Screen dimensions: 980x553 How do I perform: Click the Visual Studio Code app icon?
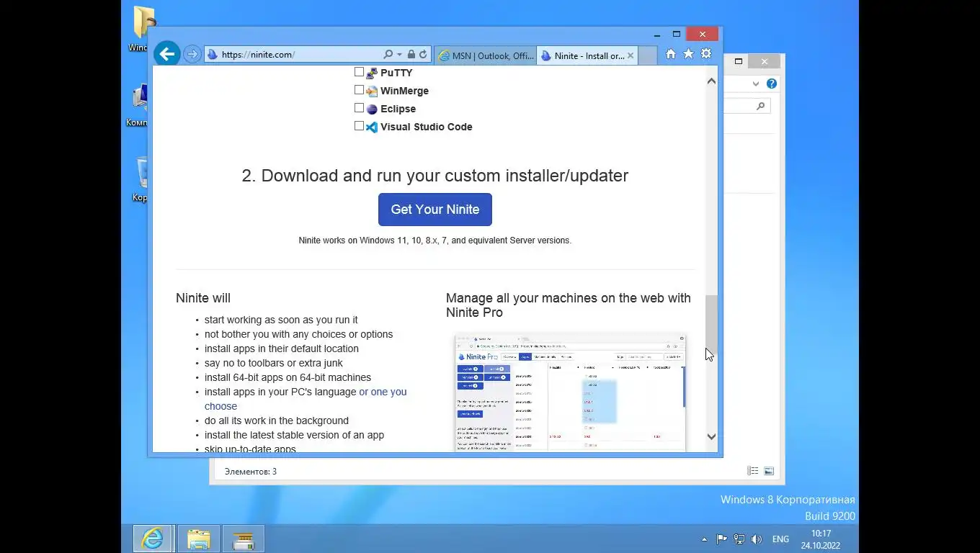[372, 127]
